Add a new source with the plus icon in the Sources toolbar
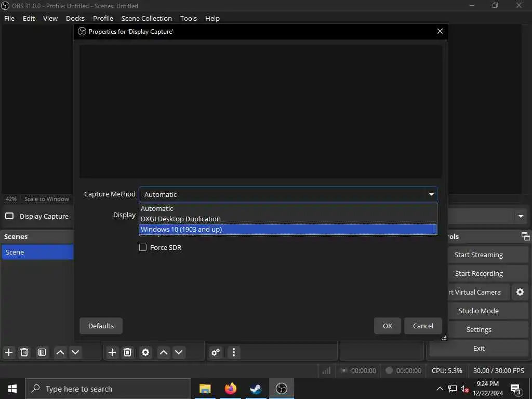Screen dimensions: 532x399 click(112, 352)
